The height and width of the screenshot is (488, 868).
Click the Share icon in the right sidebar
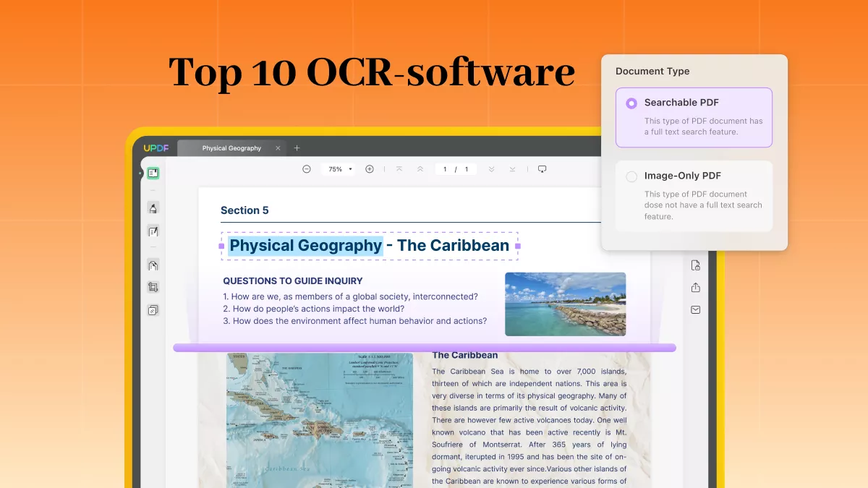[x=695, y=287]
